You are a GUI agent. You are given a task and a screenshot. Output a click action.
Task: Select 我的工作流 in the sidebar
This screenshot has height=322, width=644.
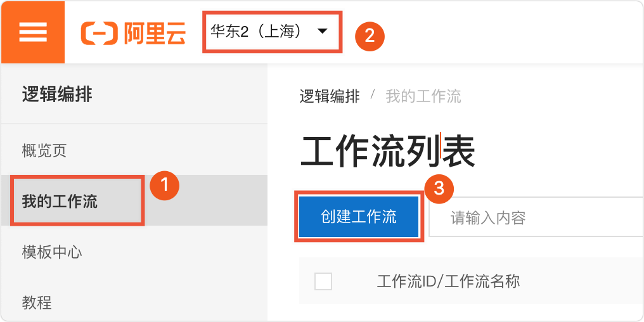coord(60,202)
